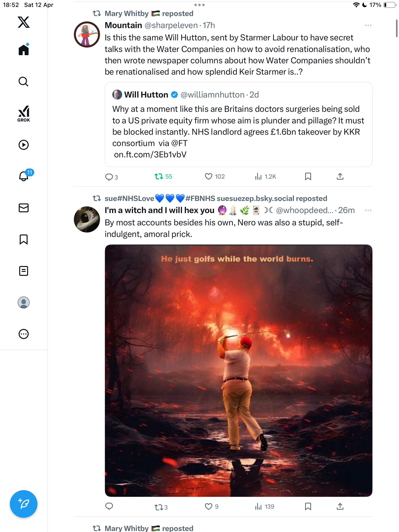Open the Bookmarks icon in the sidebar
Screen dimensions: 399x532
[x=24, y=239]
